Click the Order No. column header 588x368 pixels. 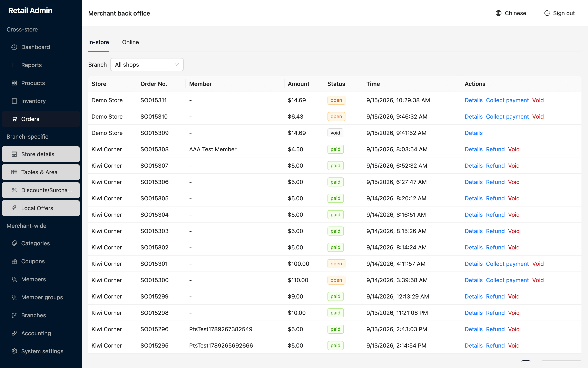click(154, 84)
